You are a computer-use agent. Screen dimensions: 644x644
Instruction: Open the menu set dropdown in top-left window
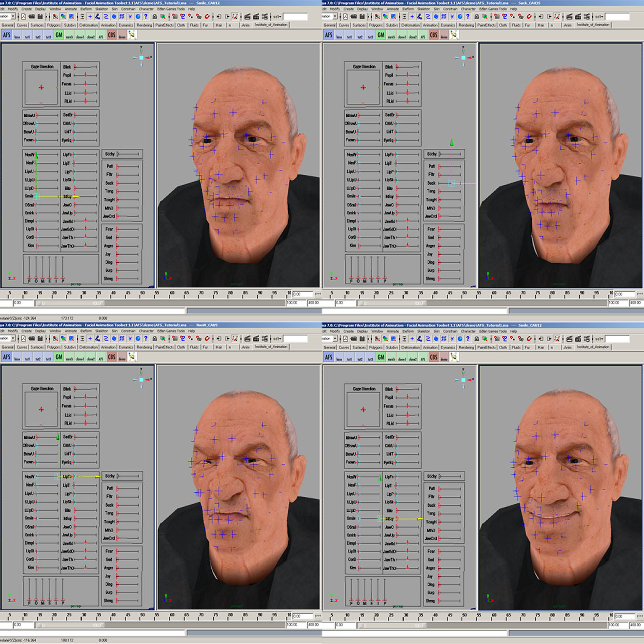click(12, 16)
